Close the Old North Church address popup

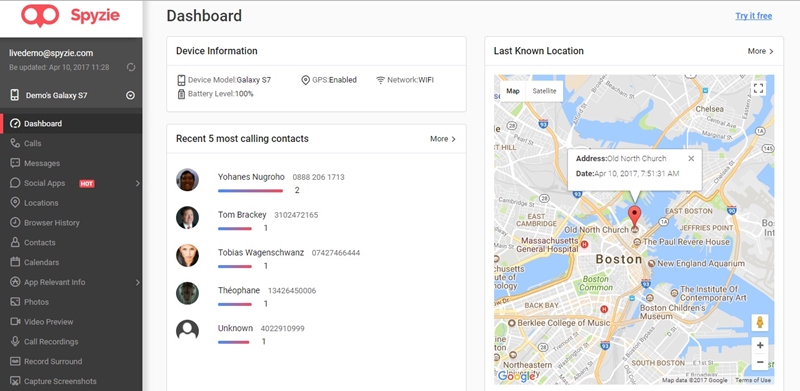pyautogui.click(x=691, y=158)
